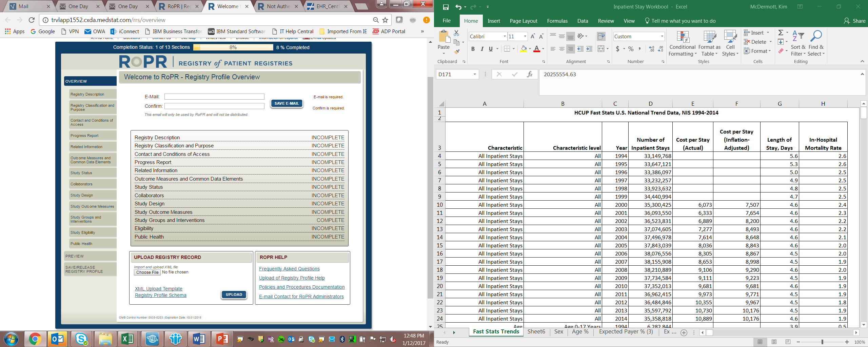This screenshot has height=347, width=868.
Task: Bookmark page with the star icon
Action: pyautogui.click(x=385, y=20)
